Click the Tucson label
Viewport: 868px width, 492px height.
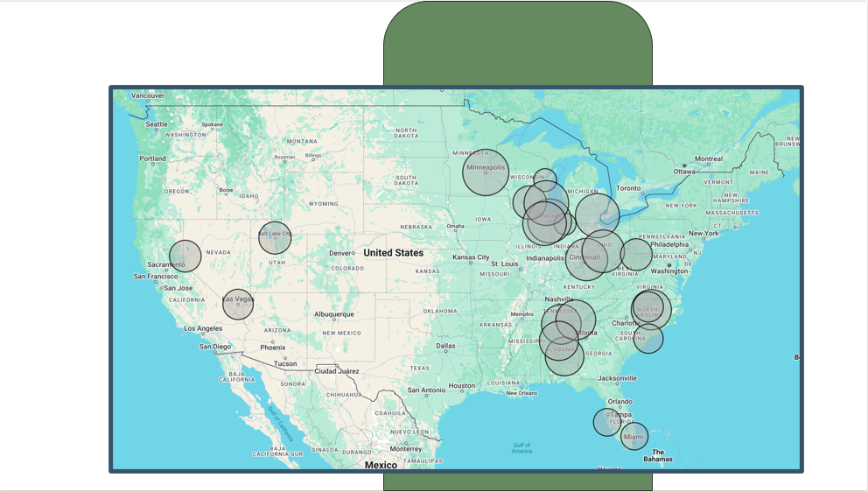click(285, 364)
